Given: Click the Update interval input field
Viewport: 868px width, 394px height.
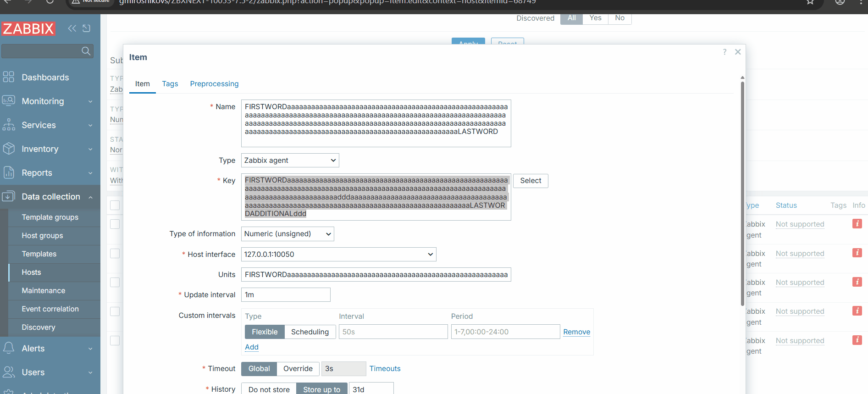Looking at the screenshot, I should (x=286, y=294).
